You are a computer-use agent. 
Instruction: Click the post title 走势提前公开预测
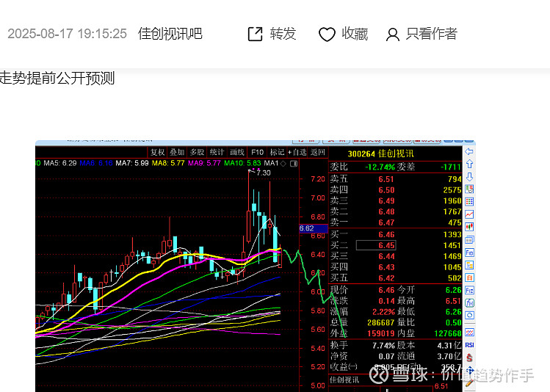pos(57,78)
